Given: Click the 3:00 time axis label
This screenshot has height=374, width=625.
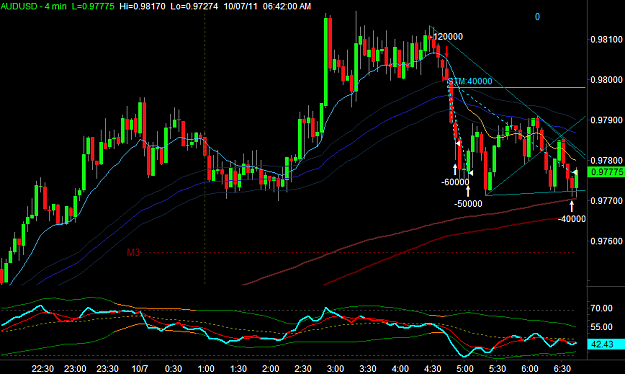Looking at the screenshot, I should coord(335,368).
